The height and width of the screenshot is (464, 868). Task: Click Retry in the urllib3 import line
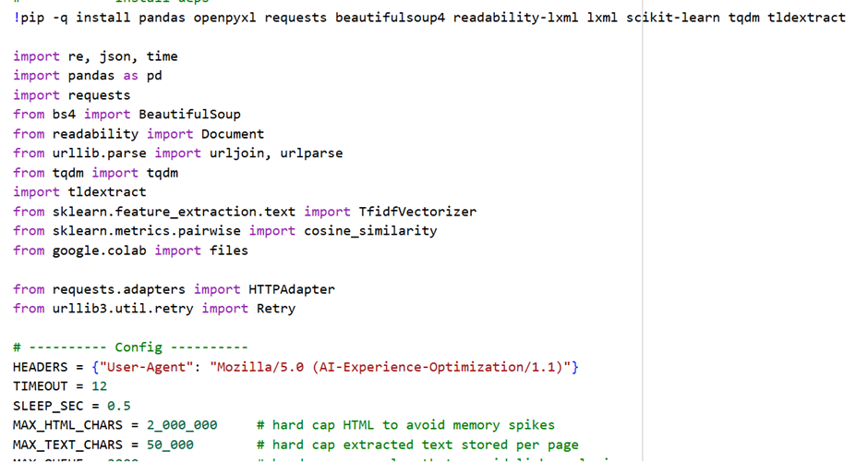(x=275, y=309)
